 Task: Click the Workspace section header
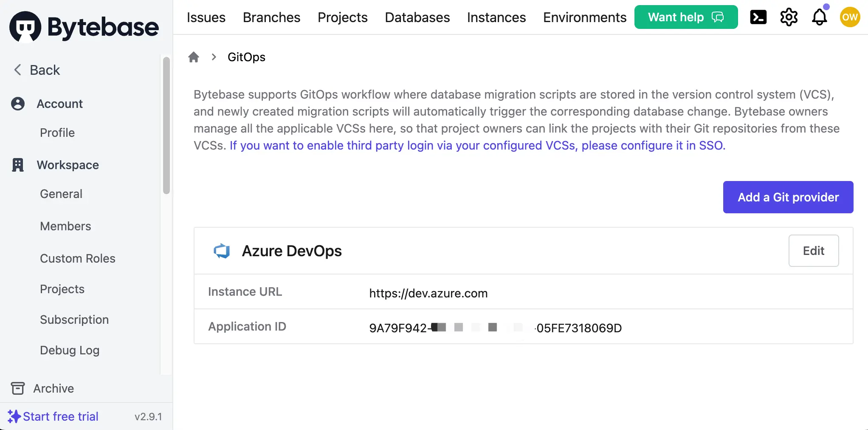pyautogui.click(x=68, y=165)
